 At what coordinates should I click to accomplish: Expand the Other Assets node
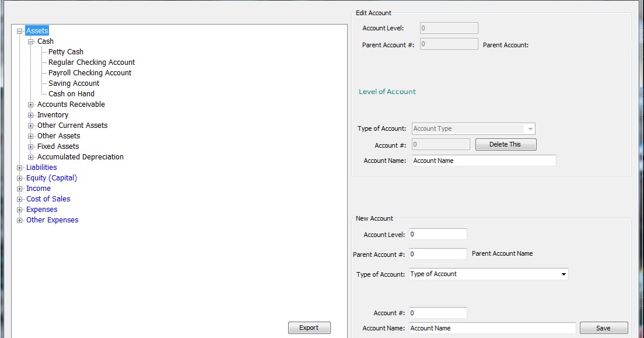[30, 136]
